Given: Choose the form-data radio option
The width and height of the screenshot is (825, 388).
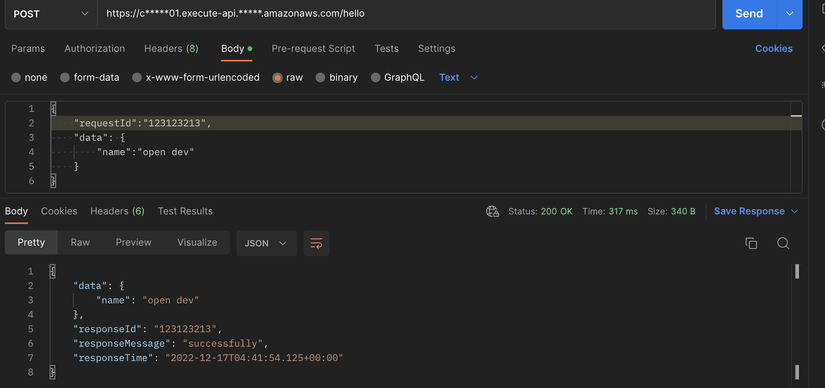Looking at the screenshot, I should 89,77.
